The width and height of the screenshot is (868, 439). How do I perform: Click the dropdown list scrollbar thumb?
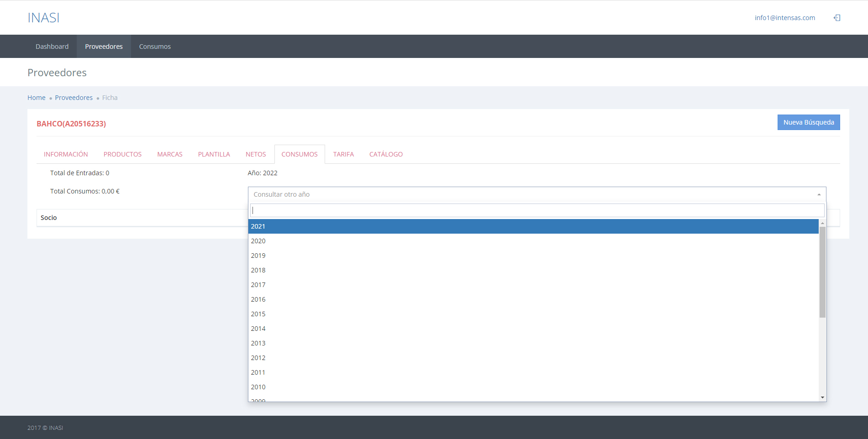pyautogui.click(x=822, y=272)
